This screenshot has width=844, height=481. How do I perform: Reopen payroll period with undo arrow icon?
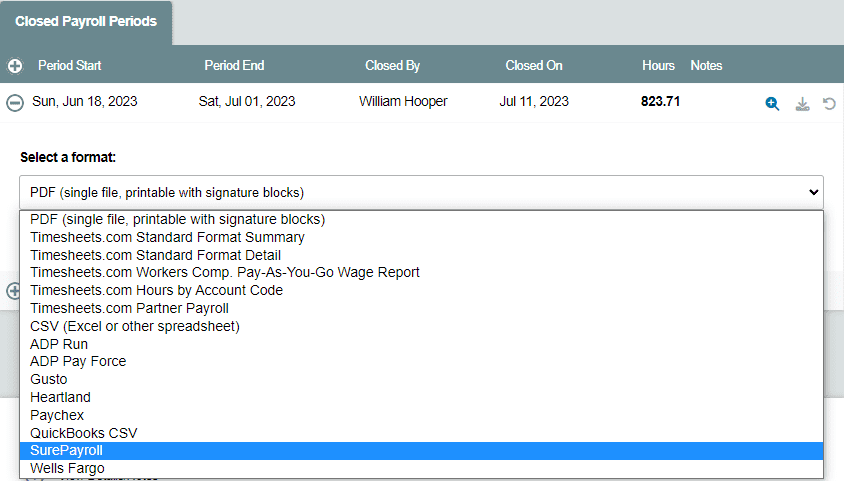[829, 103]
